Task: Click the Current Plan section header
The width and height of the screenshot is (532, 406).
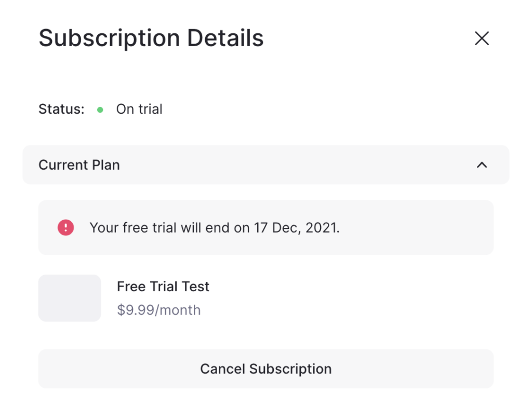Action: click(265, 165)
